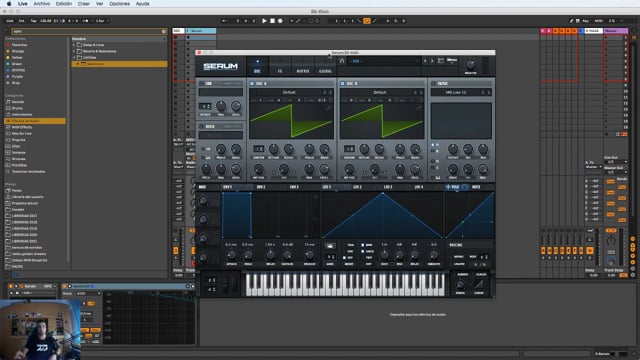Select the VELO modulation source tab

pos(456,187)
